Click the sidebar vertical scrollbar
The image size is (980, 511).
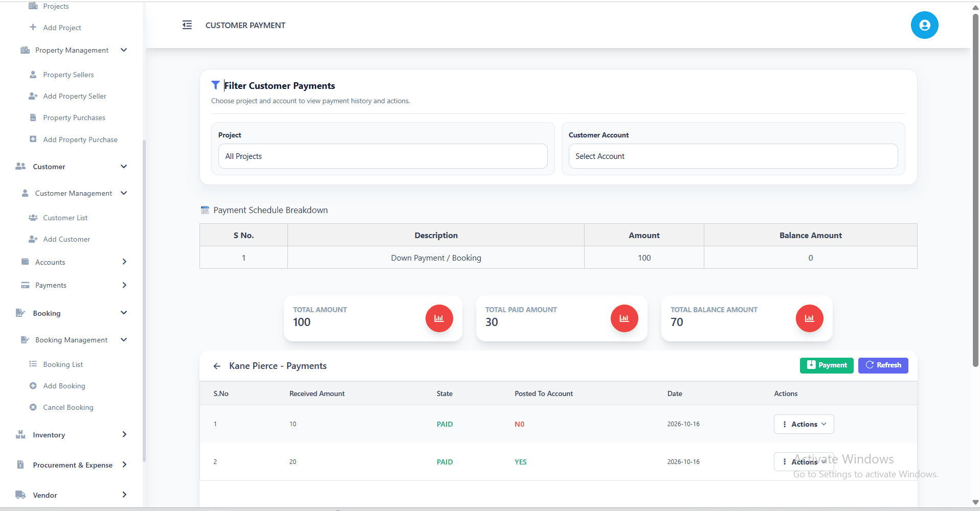click(144, 300)
